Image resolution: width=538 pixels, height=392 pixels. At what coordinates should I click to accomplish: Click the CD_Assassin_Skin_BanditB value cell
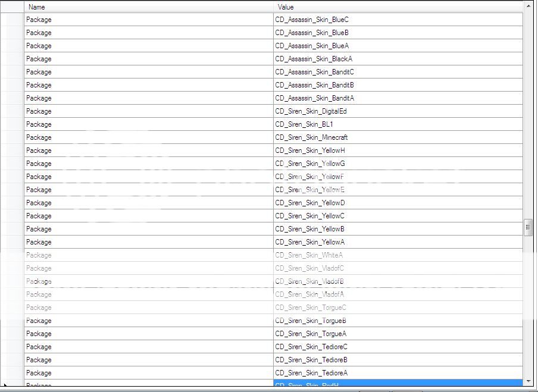pos(398,85)
